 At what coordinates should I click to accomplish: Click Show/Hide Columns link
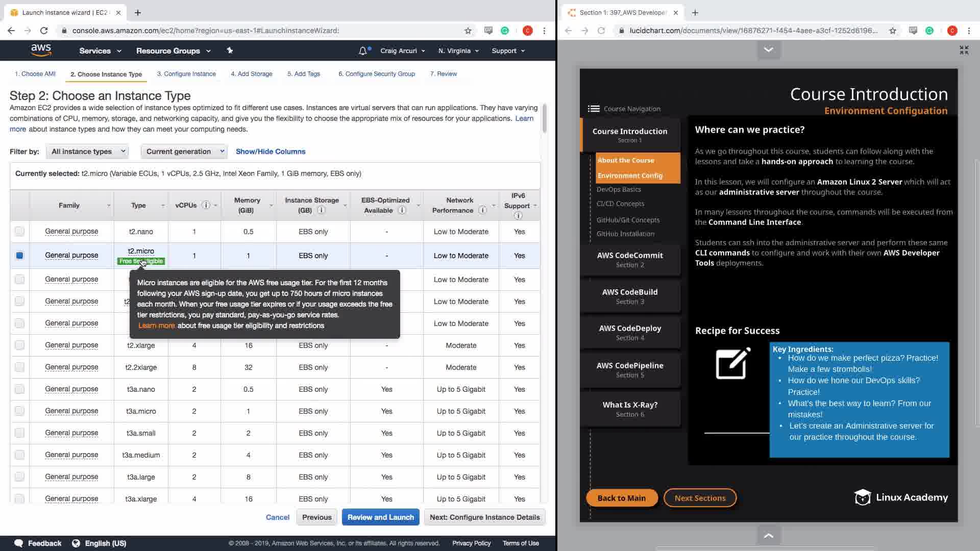point(271,152)
